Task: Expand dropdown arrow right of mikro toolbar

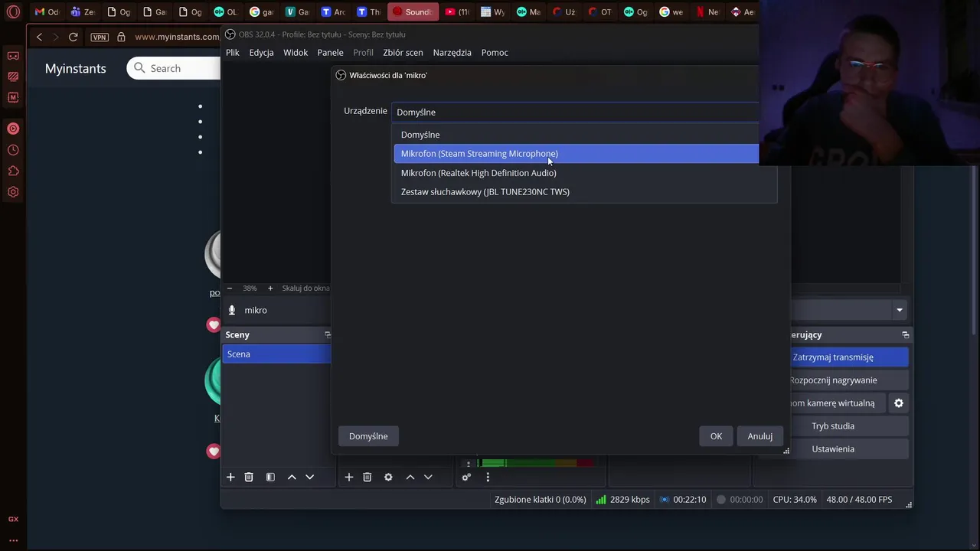Action: pyautogui.click(x=900, y=310)
